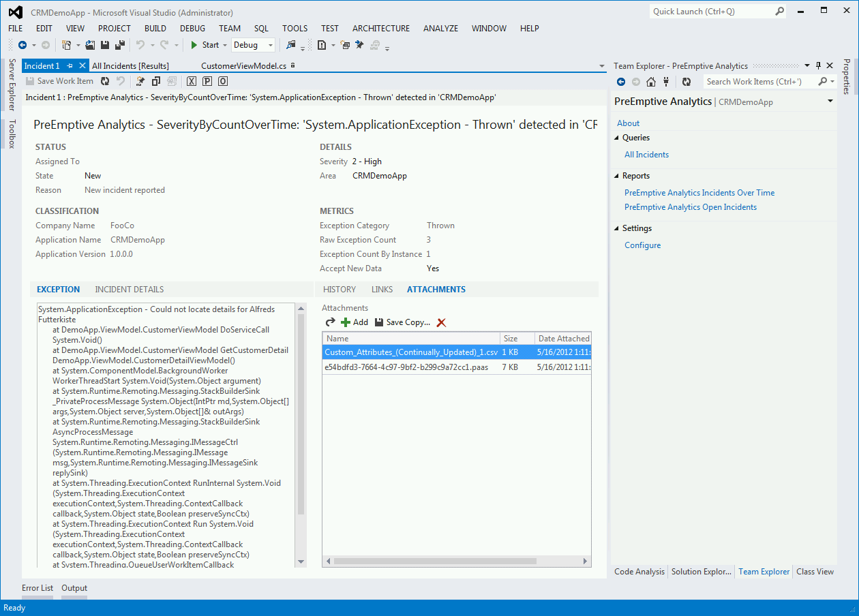859x616 pixels.
Task: Open the Start button dropdown arrow
Action: [225, 46]
